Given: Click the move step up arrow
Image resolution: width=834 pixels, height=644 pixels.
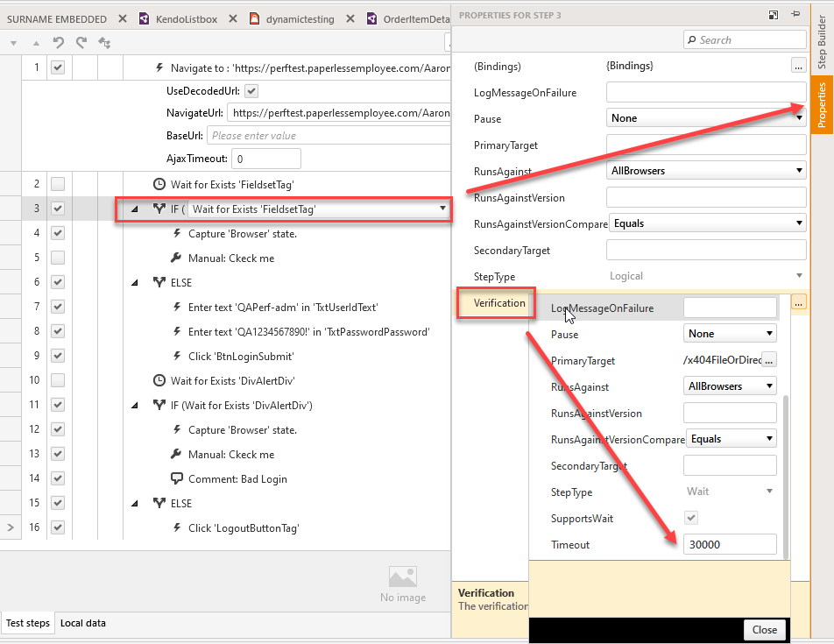Looking at the screenshot, I should pyautogui.click(x=36, y=43).
